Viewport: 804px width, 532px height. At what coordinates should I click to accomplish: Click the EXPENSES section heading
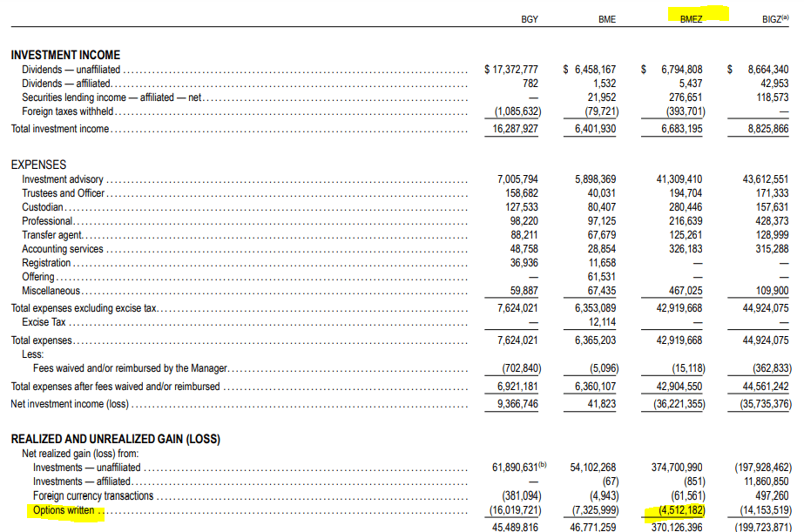coord(38,165)
